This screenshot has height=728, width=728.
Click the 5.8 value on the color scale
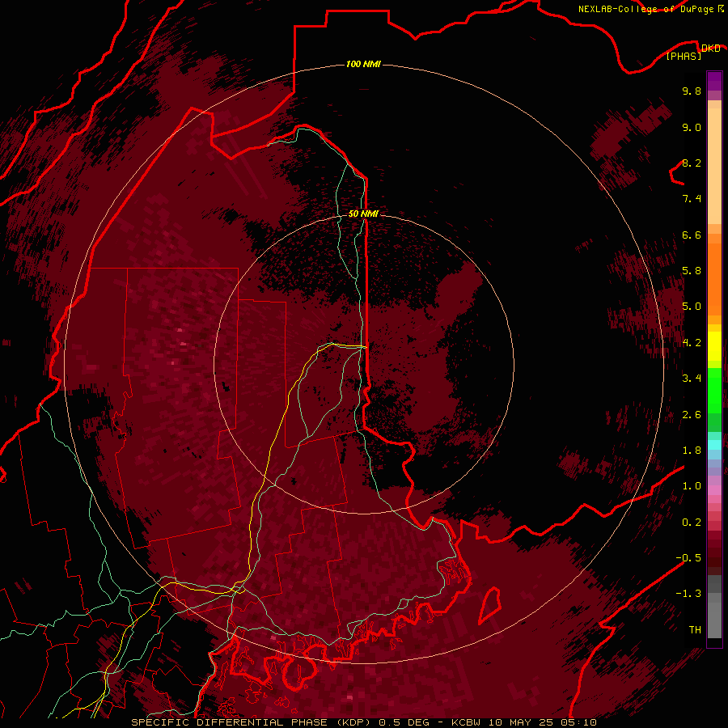[x=692, y=271]
